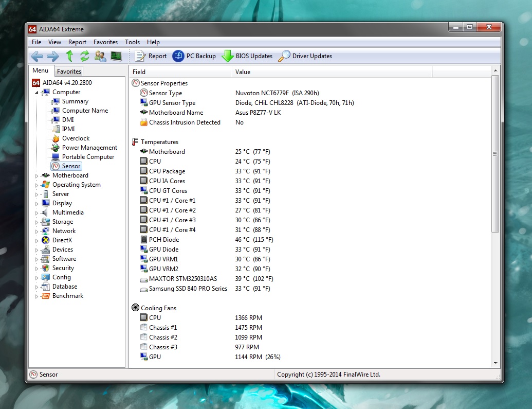Viewport: 532px width, 409px height.
Task: Click the DirectX icon in the tree
Action: point(46,240)
